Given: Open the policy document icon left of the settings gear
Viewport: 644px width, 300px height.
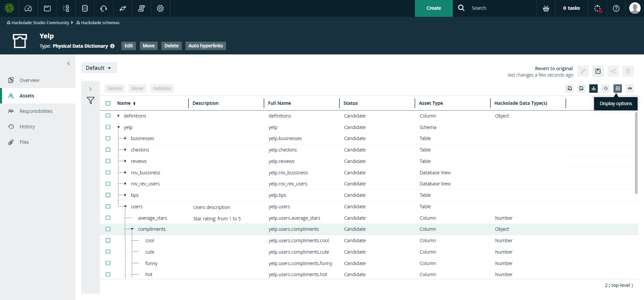Looking at the screenshot, I should [142, 8].
